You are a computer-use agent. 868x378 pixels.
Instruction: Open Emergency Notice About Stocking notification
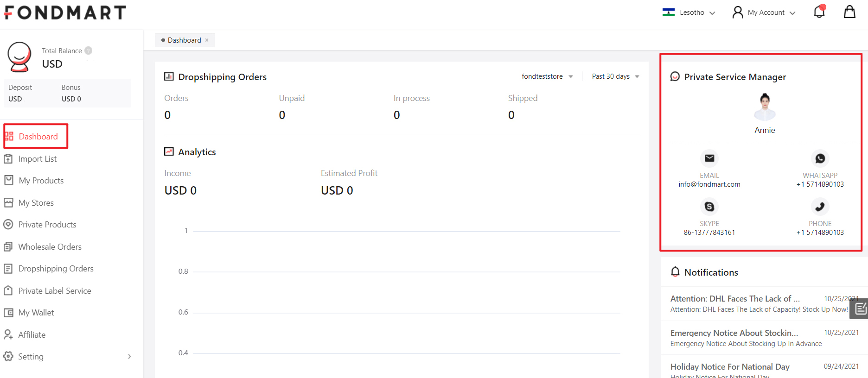point(734,333)
